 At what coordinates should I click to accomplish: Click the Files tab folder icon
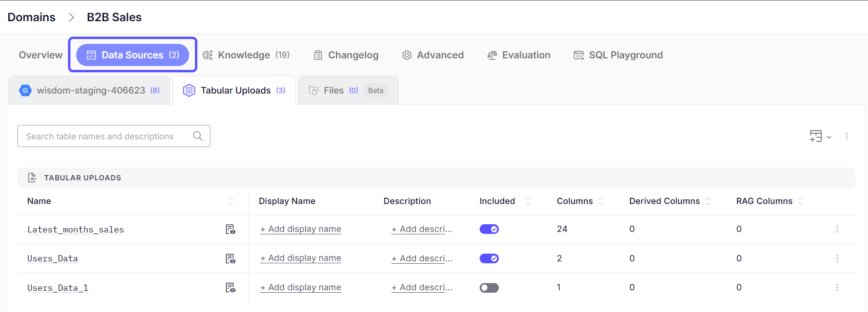(x=314, y=90)
